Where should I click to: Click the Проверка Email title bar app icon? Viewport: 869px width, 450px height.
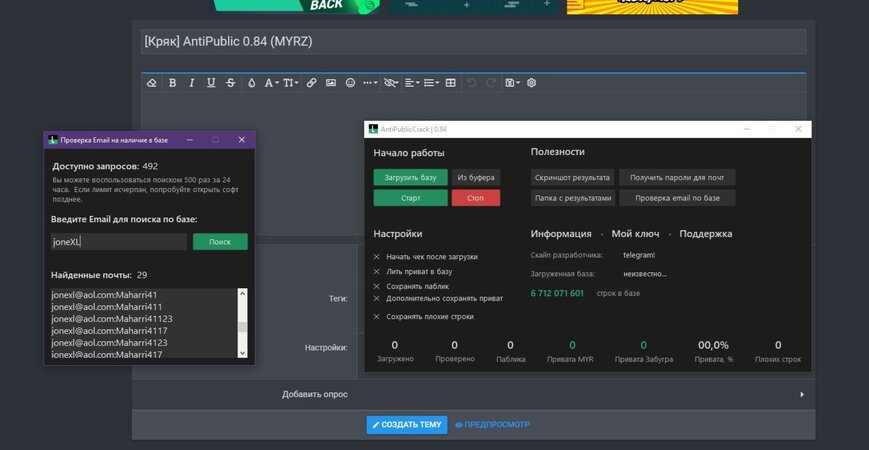(x=53, y=140)
